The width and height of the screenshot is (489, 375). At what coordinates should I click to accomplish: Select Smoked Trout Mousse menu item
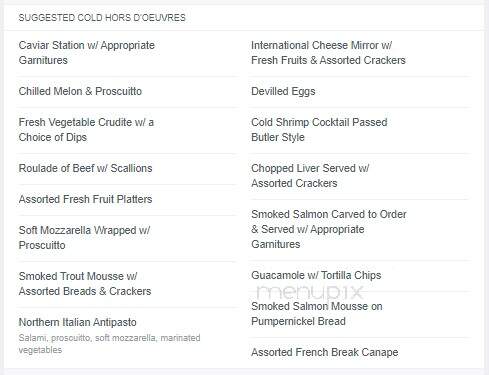click(x=85, y=284)
